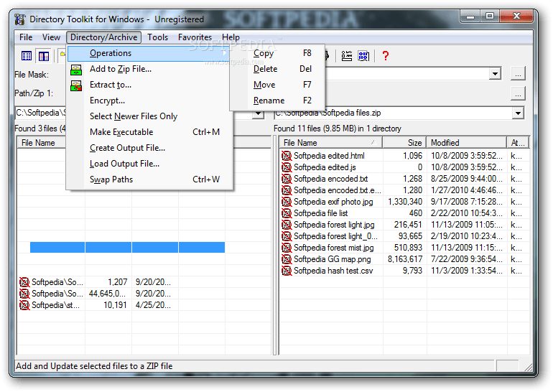Click the file icon beside Softpedia edited.js

pos(287,167)
